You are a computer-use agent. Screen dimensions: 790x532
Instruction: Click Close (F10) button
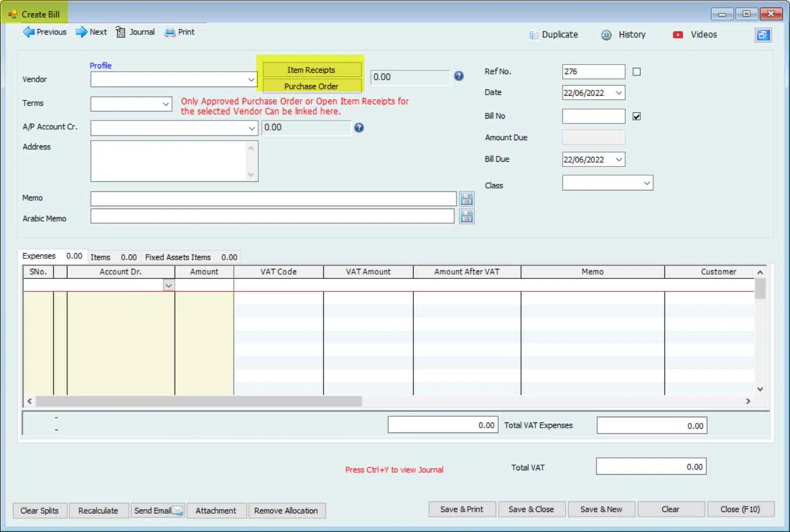click(x=740, y=509)
